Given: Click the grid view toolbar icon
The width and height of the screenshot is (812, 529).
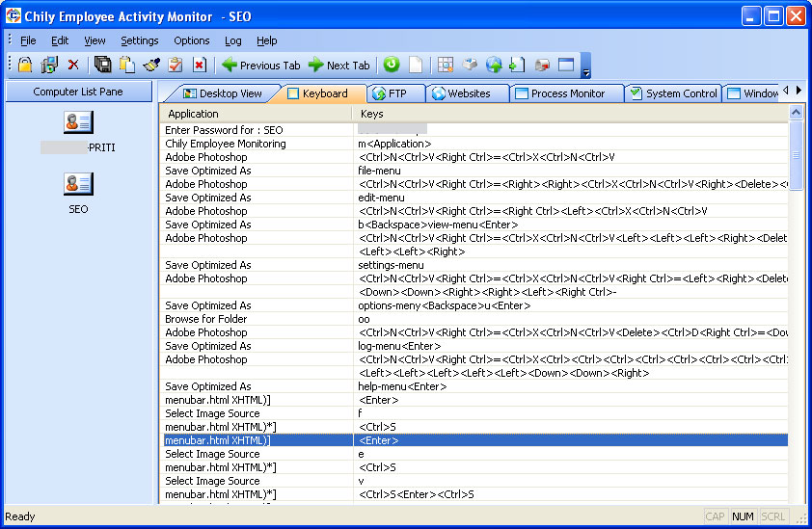Looking at the screenshot, I should [446, 65].
